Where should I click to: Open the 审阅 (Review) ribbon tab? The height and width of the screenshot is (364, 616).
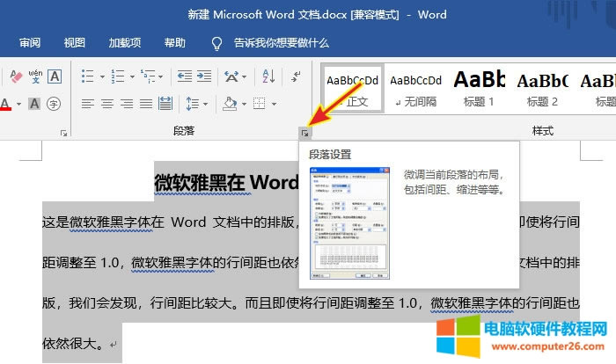pyautogui.click(x=30, y=42)
